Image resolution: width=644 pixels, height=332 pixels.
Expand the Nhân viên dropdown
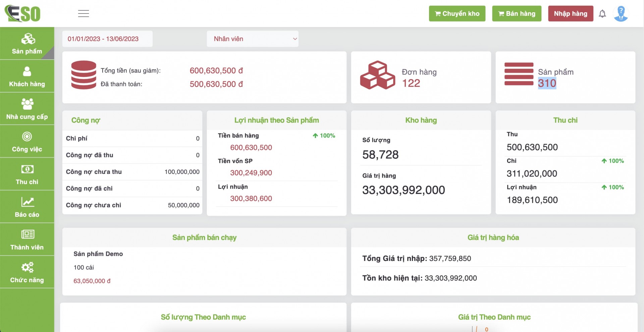pos(253,39)
